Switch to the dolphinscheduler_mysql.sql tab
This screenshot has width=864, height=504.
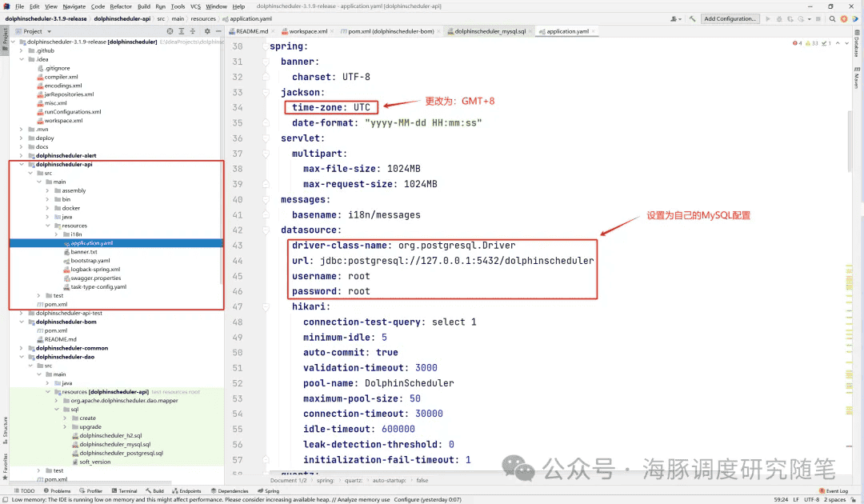point(490,31)
